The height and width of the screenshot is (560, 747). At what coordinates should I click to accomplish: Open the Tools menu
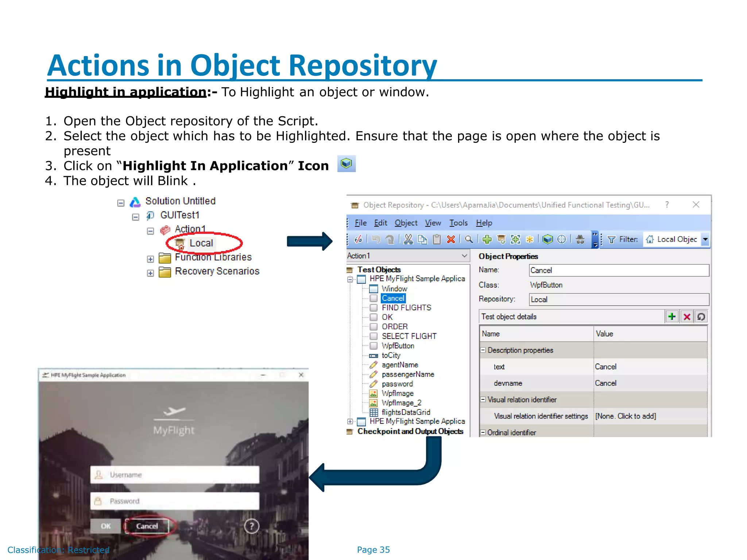458,223
